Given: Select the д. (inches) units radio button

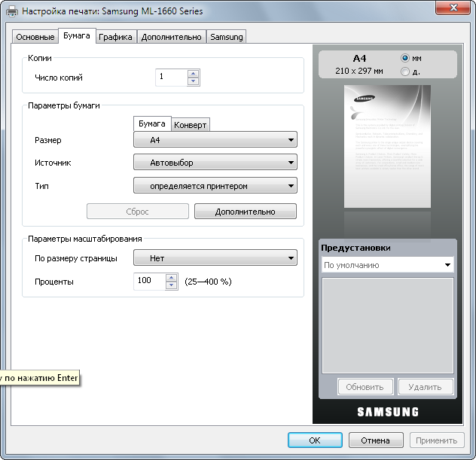Looking at the screenshot, I should [x=406, y=72].
